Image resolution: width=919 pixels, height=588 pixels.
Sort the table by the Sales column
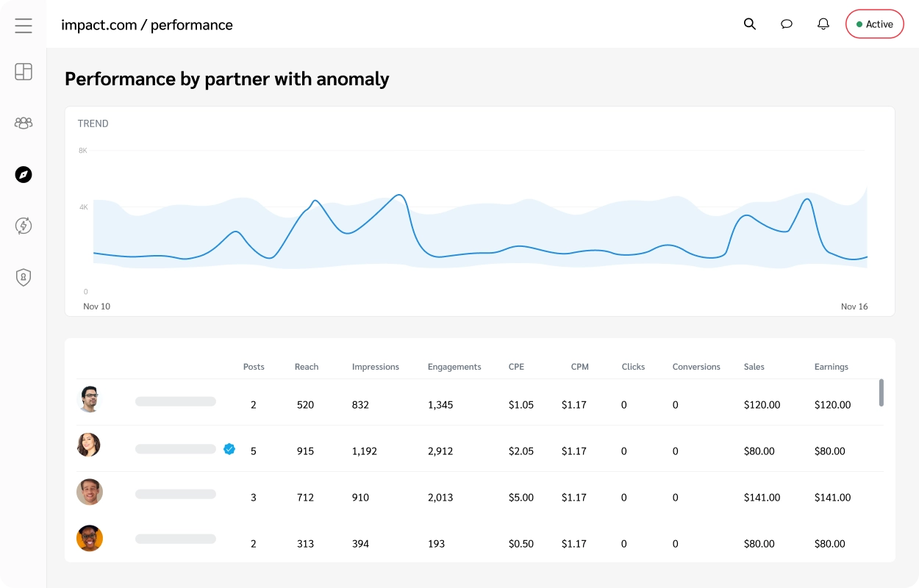[754, 366]
